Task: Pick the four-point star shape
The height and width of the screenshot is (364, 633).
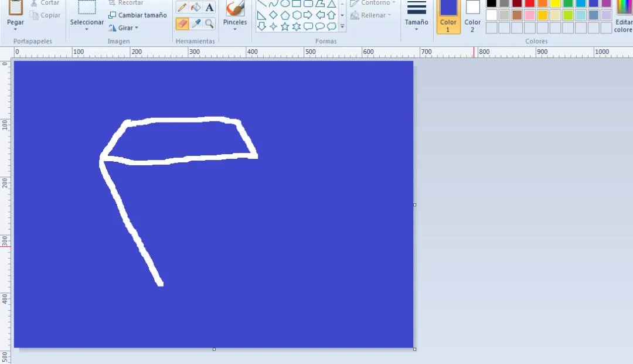Action: tap(273, 26)
